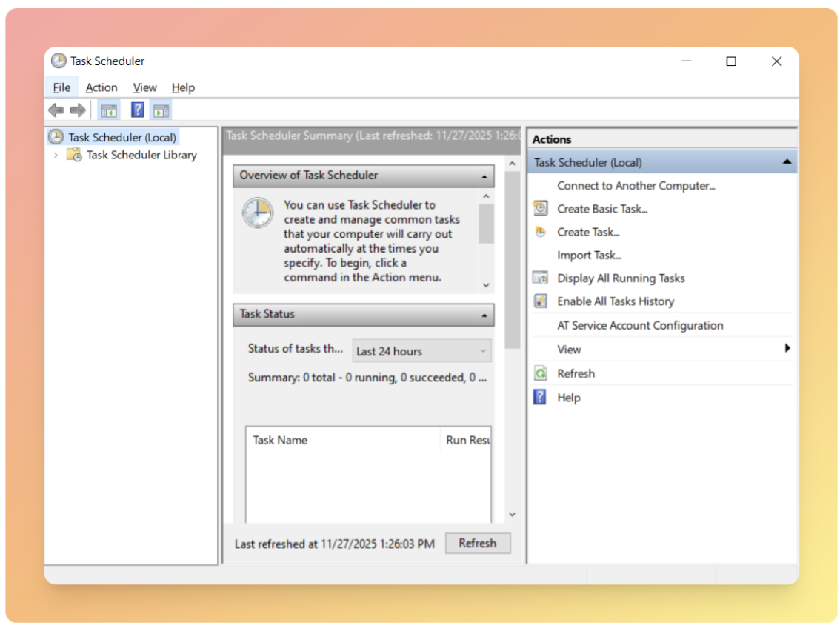Expand the Task Scheduler Library tree node
Viewport: 840px width, 631px height.
[56, 155]
